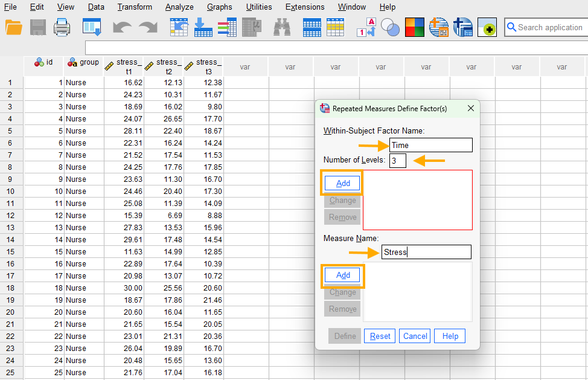Image resolution: width=588 pixels, height=380 pixels.
Task: Add the Stress measure name
Action: 342,275
